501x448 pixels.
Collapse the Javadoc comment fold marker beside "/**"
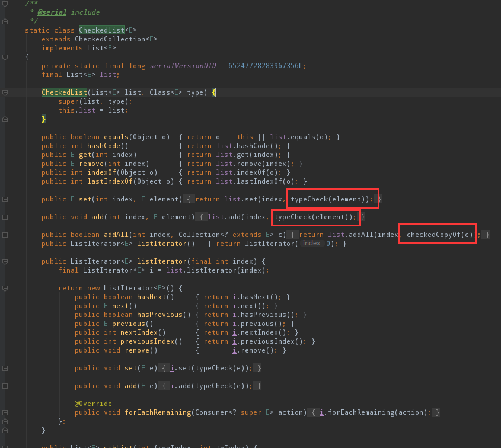click(5, 4)
